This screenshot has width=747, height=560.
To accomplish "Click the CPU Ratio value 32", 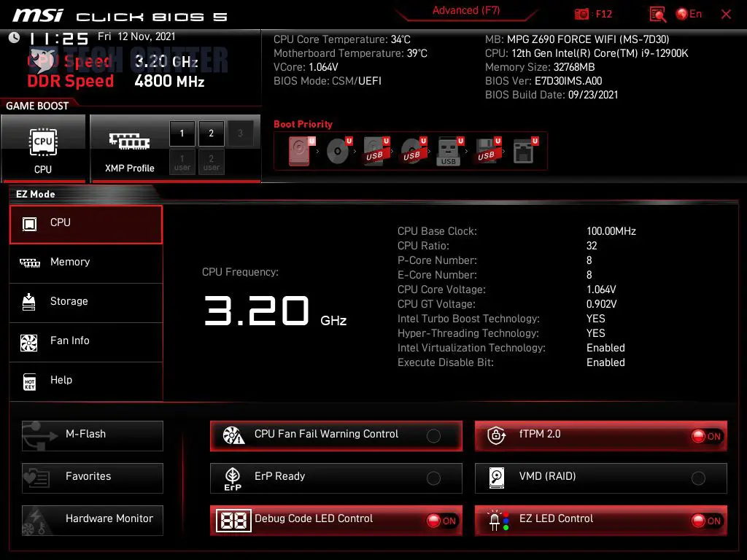I will coord(592,246).
